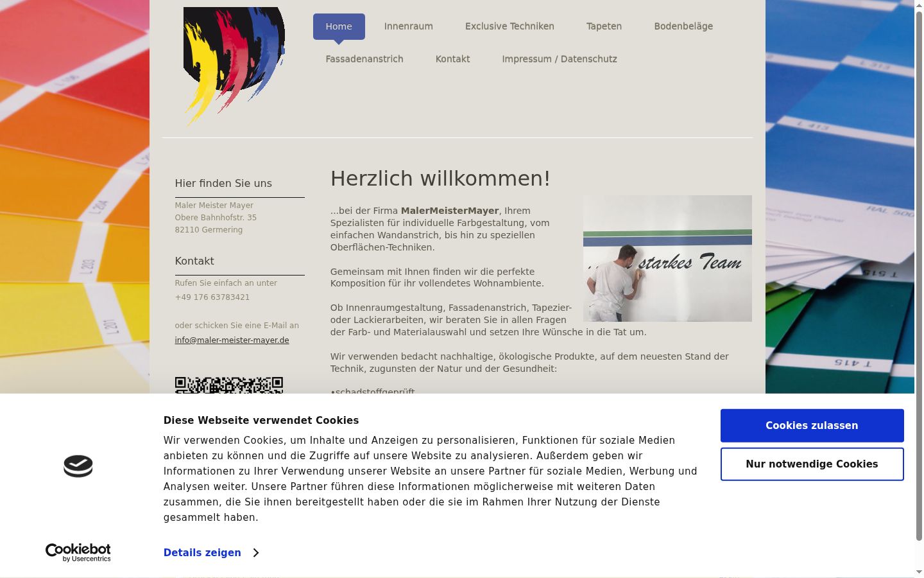Click the QR code image in sidebar
The image size is (924, 578).
228,385
